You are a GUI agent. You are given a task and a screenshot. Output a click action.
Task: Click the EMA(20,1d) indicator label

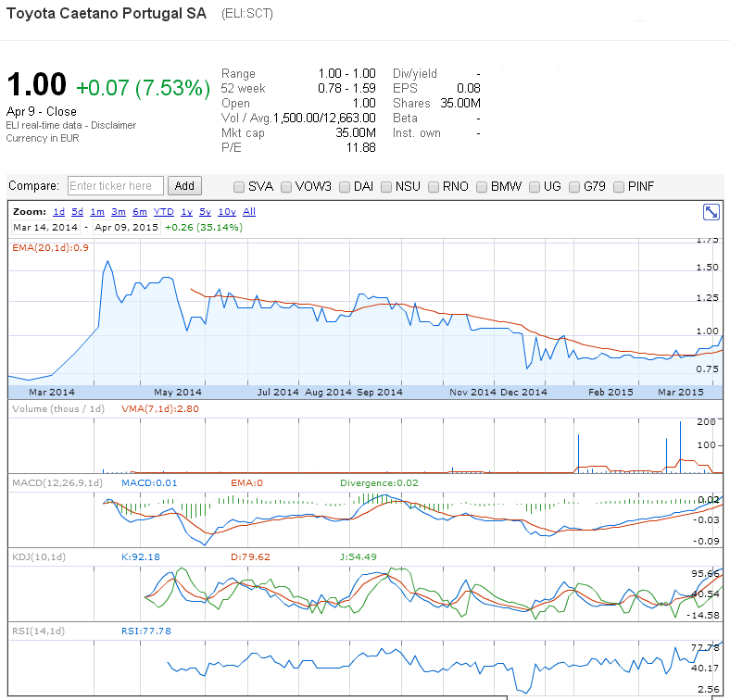pos(50,247)
